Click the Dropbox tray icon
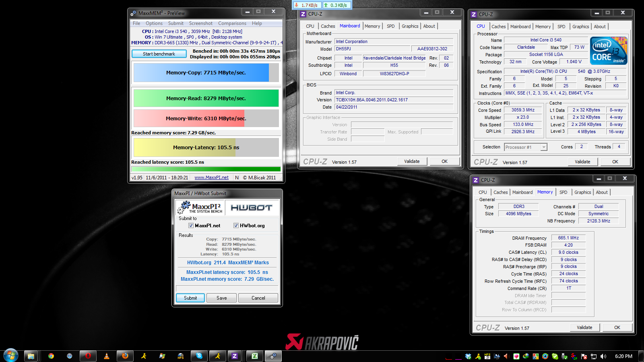 click(x=468, y=356)
